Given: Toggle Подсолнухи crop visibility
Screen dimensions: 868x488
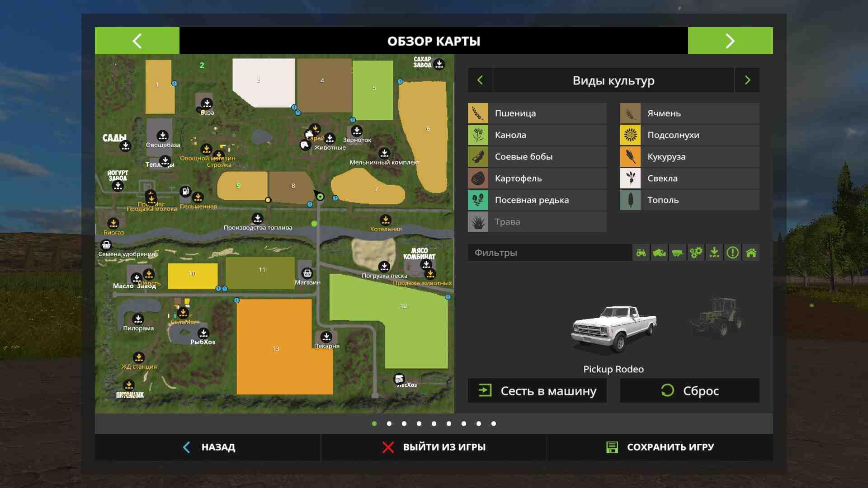Looking at the screenshot, I should click(689, 135).
